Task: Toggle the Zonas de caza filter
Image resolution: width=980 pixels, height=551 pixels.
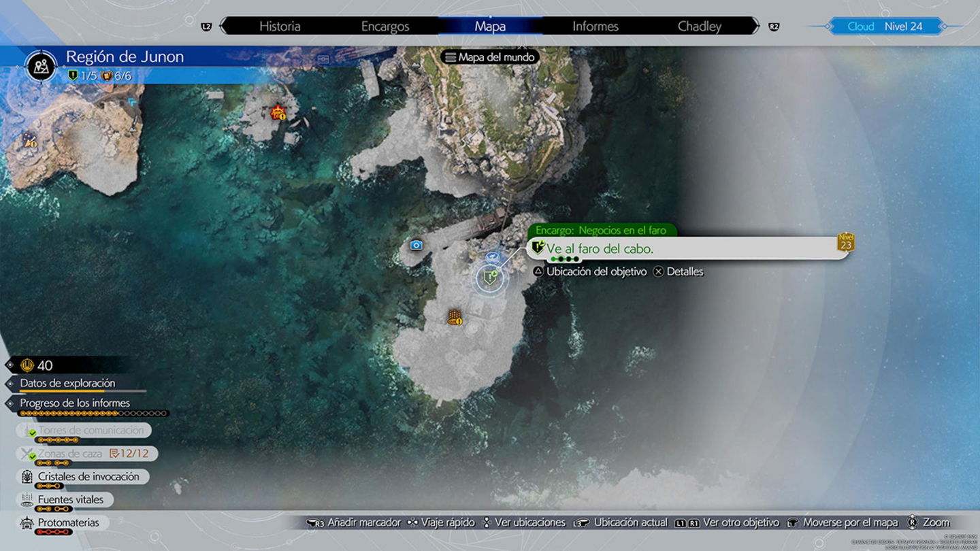Action: click(x=87, y=454)
